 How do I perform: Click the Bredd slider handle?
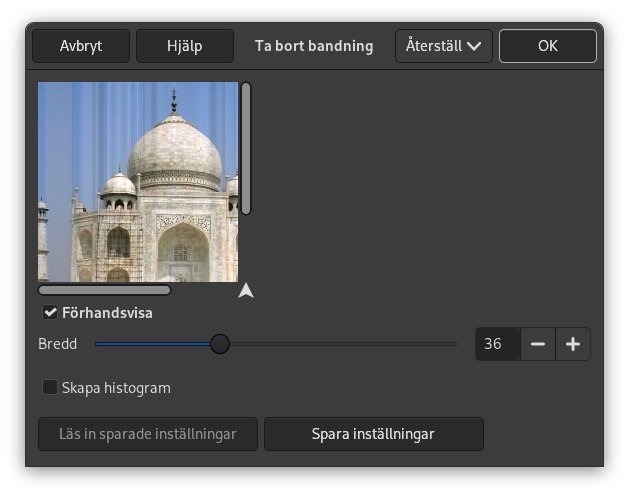220,344
